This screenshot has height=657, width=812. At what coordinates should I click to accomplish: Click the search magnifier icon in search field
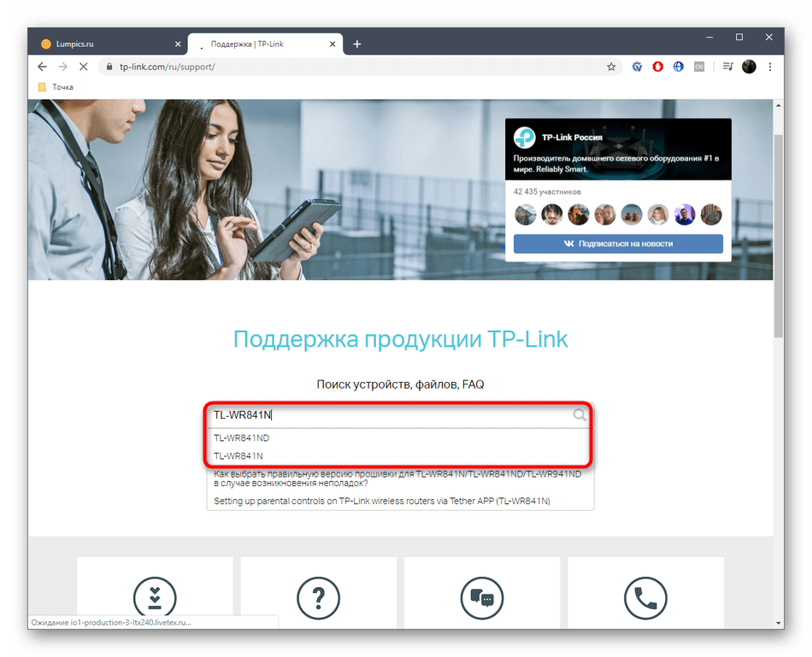click(580, 414)
